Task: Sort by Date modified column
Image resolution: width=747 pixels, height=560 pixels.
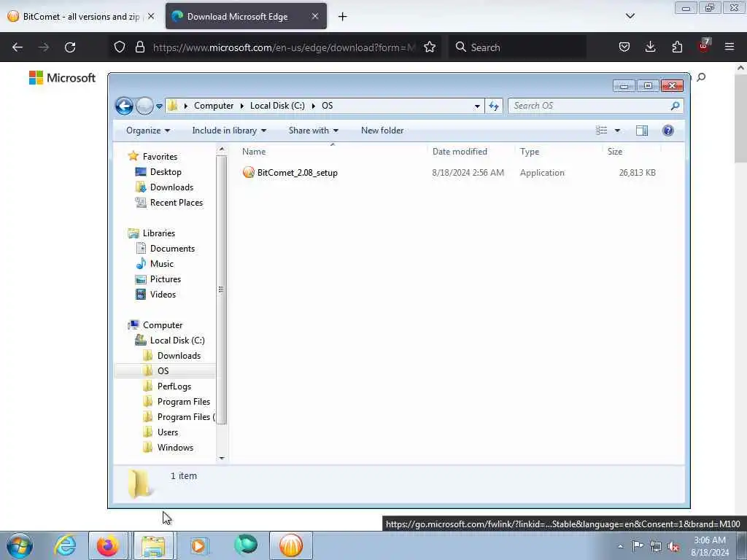Action: pos(471,152)
